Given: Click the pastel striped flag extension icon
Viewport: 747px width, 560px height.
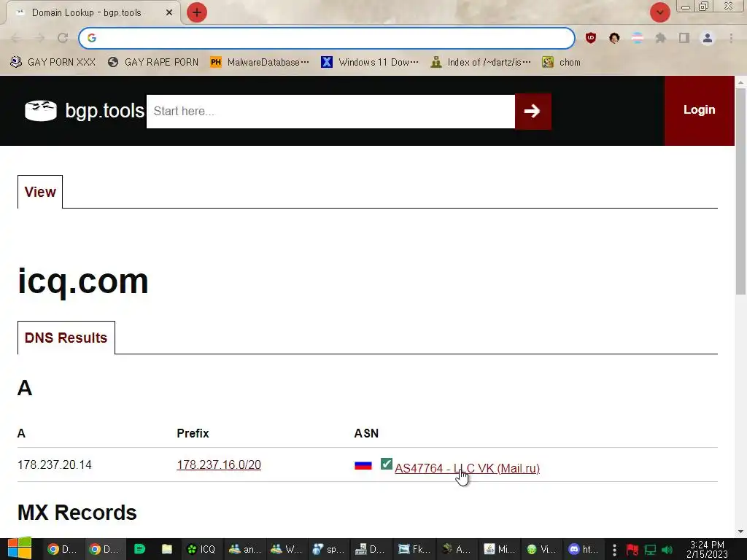Looking at the screenshot, I should (638, 38).
